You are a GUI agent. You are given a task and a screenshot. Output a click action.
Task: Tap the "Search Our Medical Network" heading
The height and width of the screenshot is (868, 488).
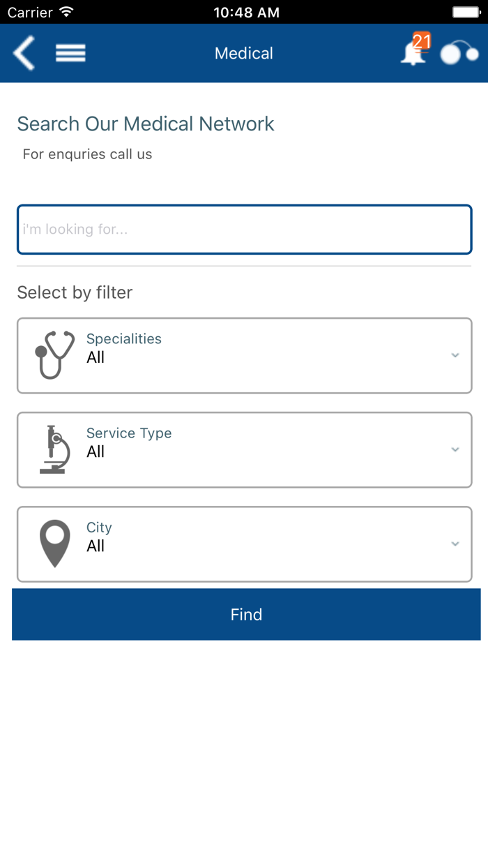[146, 124]
